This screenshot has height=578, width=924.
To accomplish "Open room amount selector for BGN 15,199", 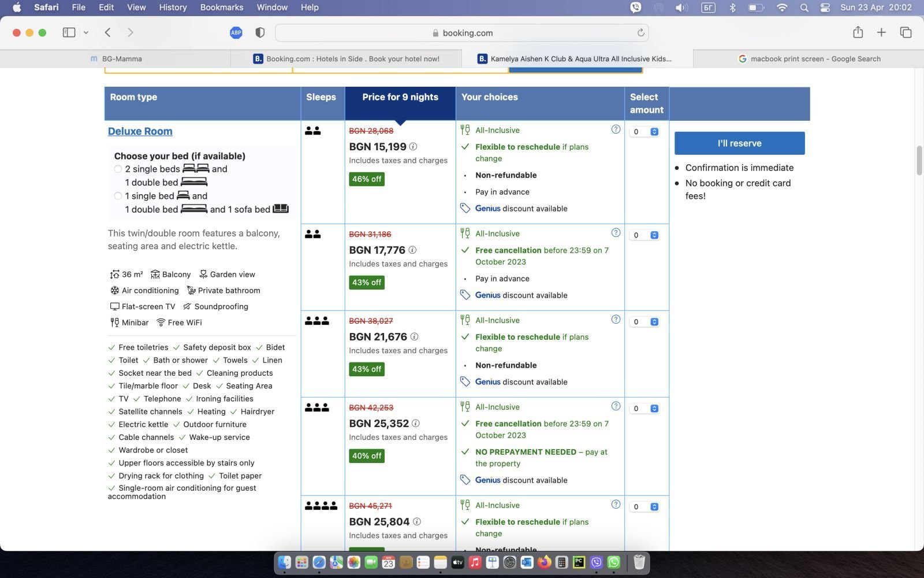I will [644, 132].
